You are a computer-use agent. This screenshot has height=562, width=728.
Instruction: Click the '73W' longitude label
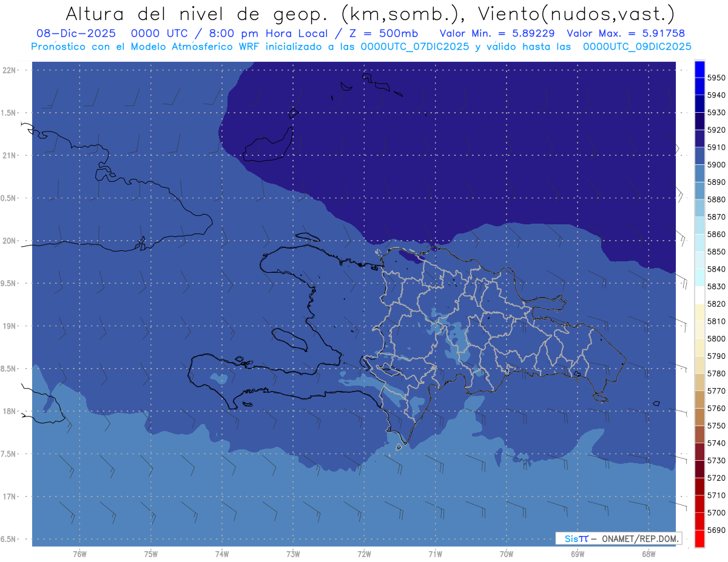(293, 554)
